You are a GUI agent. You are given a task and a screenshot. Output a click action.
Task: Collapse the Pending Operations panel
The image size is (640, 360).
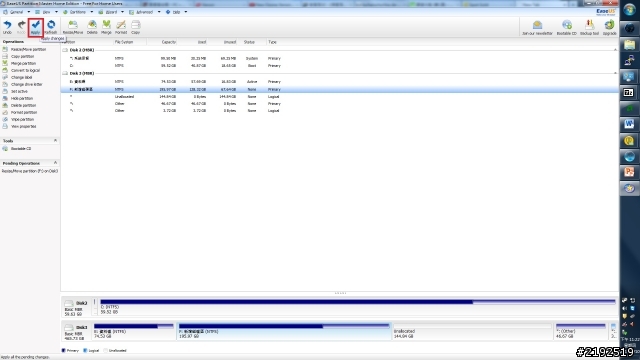coord(56,163)
